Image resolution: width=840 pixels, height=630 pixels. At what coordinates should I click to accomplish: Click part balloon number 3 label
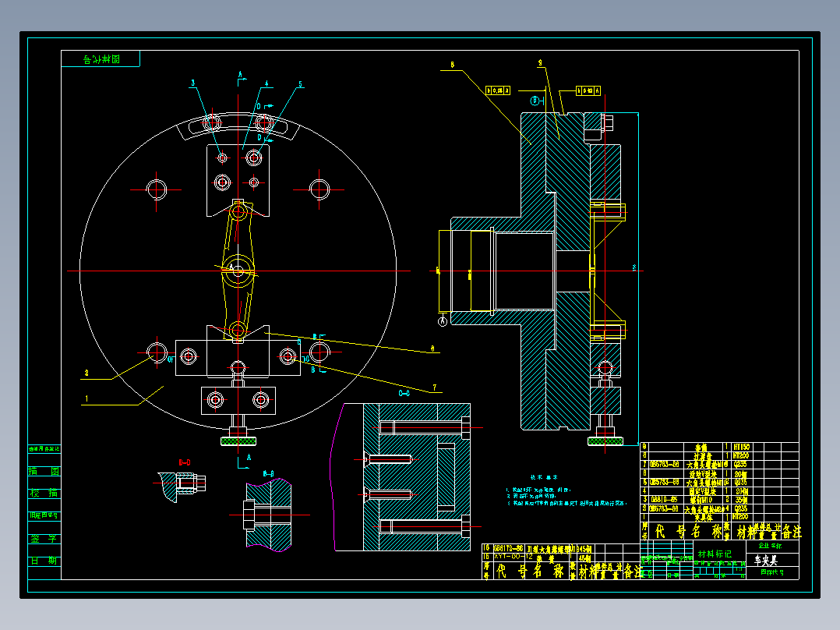pyautogui.click(x=193, y=83)
